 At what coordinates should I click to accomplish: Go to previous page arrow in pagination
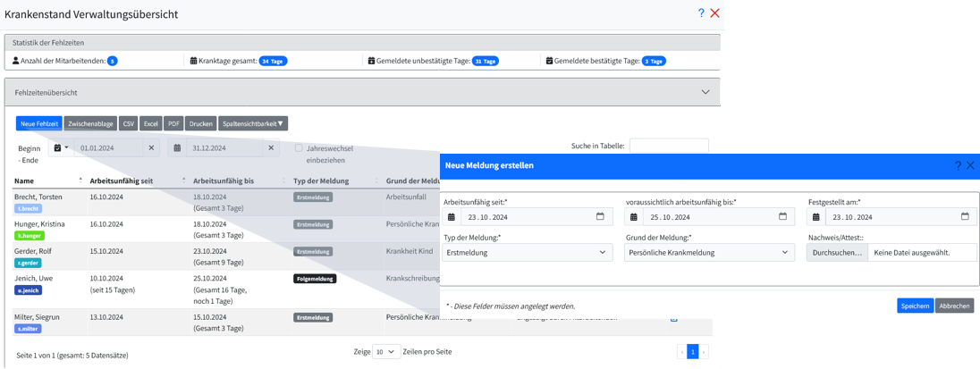tap(682, 352)
